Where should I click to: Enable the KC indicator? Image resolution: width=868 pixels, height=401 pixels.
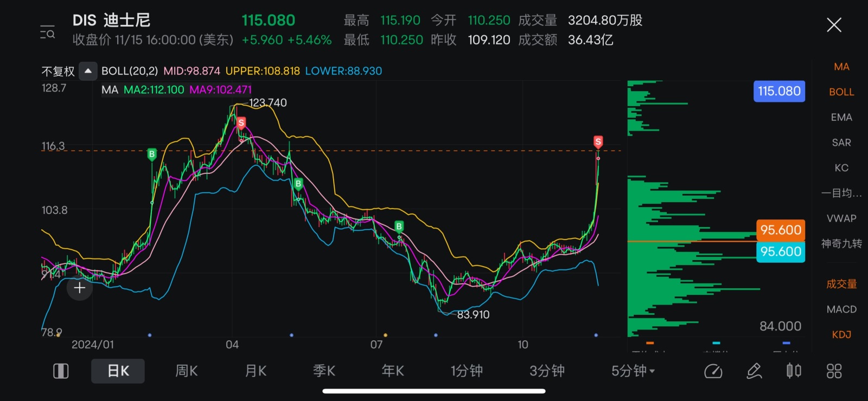(x=841, y=168)
